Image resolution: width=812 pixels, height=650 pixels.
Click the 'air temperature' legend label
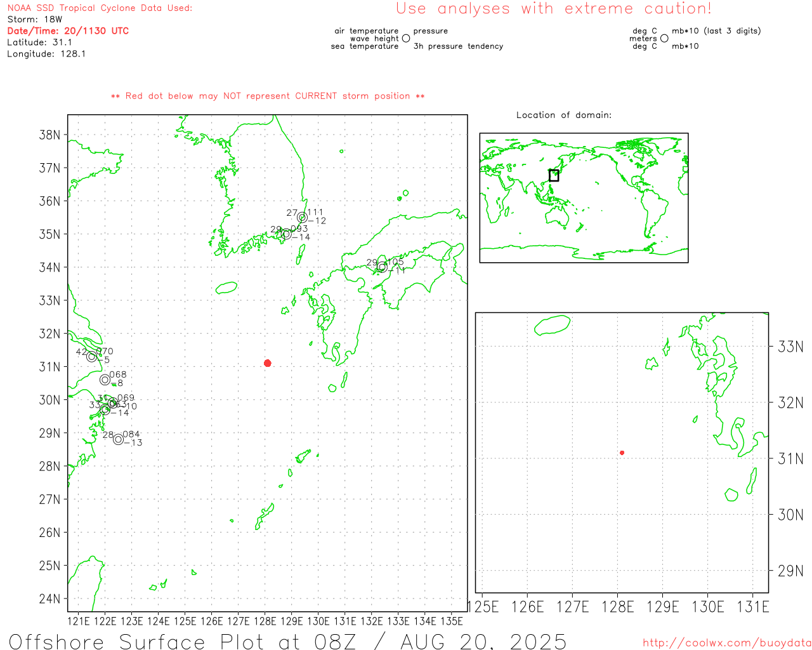tap(367, 31)
